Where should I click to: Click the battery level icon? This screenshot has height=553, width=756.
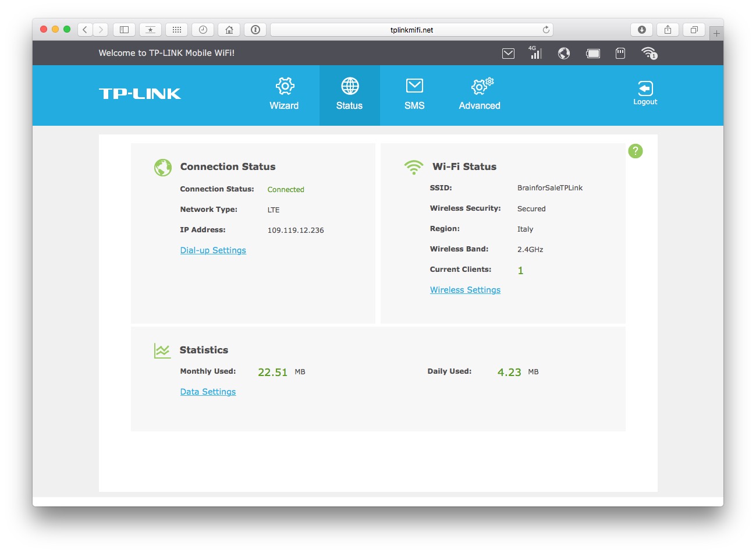(x=593, y=54)
